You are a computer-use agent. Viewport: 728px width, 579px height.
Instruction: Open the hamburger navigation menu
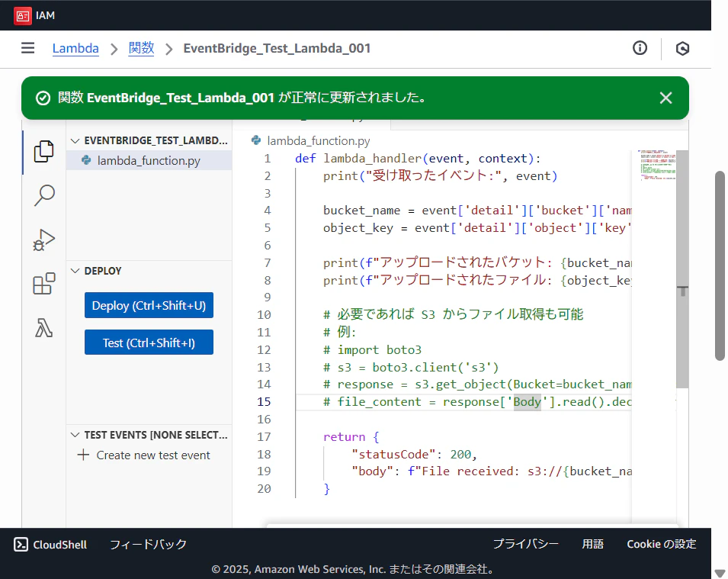pyautogui.click(x=28, y=48)
